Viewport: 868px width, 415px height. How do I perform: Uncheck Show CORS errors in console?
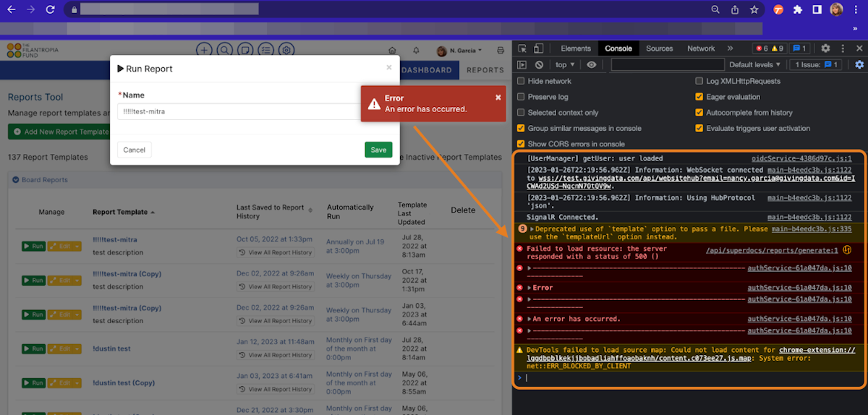pos(521,144)
